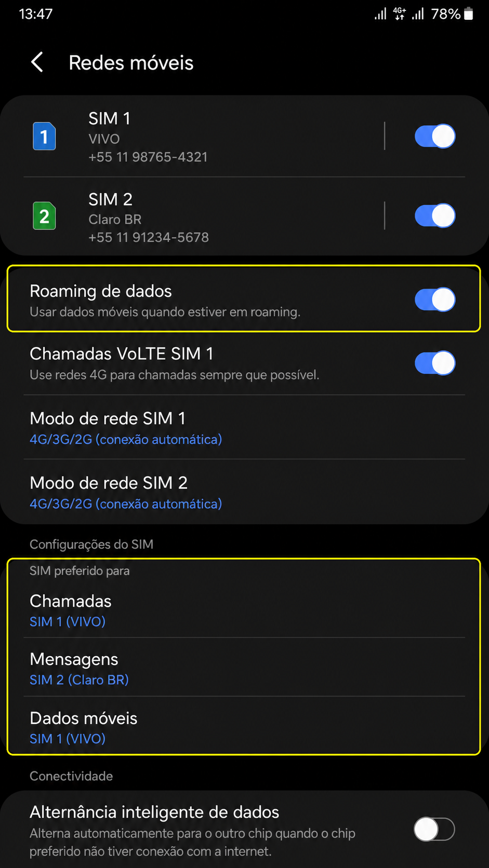The height and width of the screenshot is (868, 489).
Task: Tap the battery icon in status bar
Action: pos(468,13)
